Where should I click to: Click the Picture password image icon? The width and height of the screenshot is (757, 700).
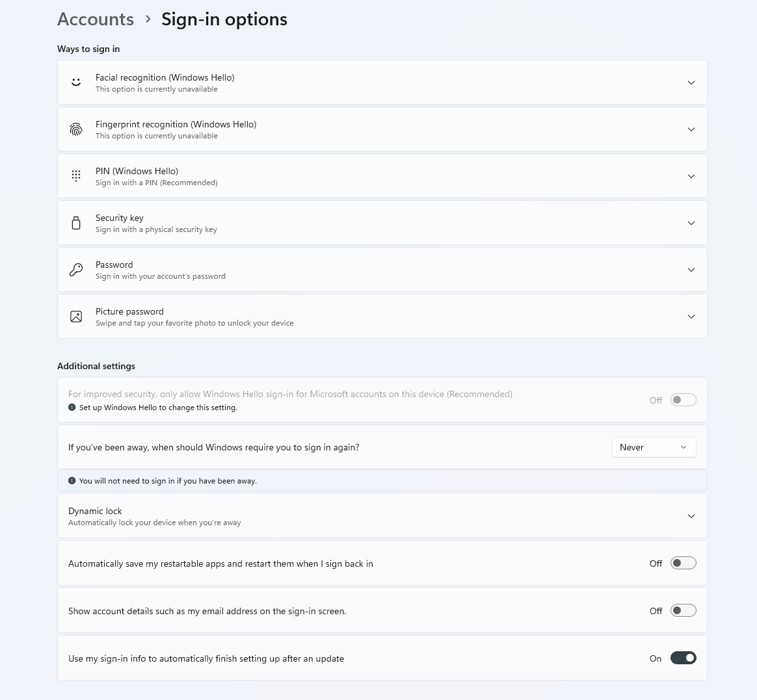tap(76, 317)
